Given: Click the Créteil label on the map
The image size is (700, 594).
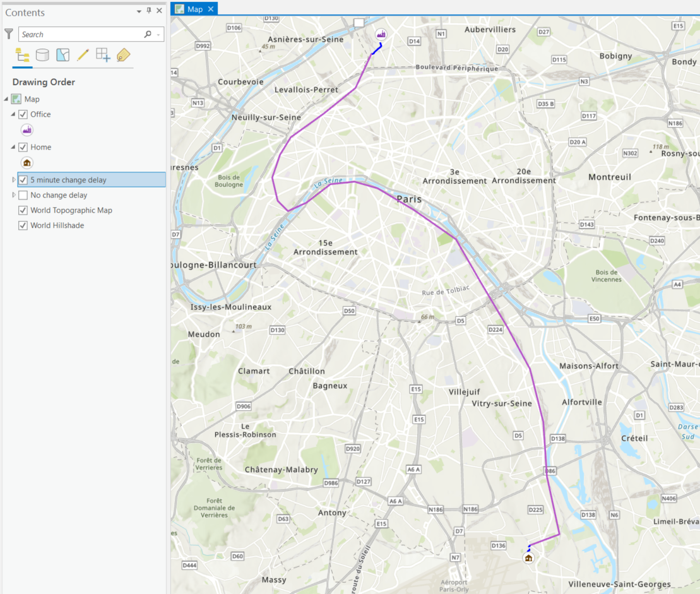Looking at the screenshot, I should (x=634, y=438).
